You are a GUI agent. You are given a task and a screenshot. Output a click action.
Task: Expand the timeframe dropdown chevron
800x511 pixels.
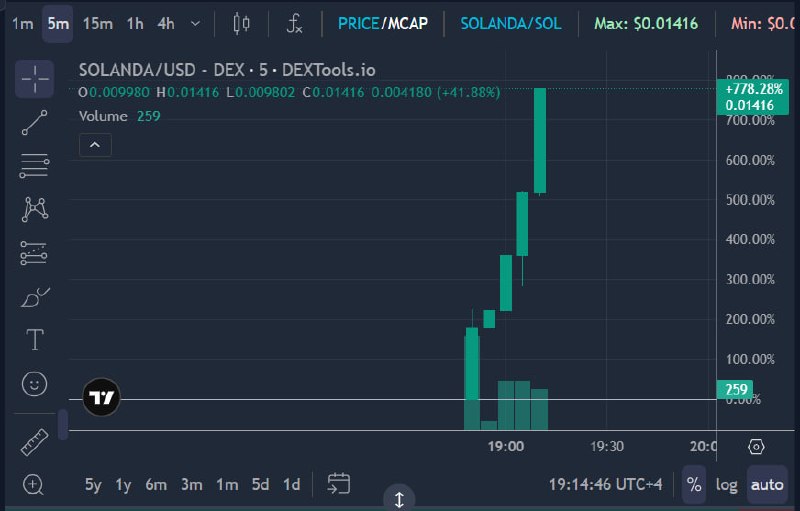click(x=195, y=23)
